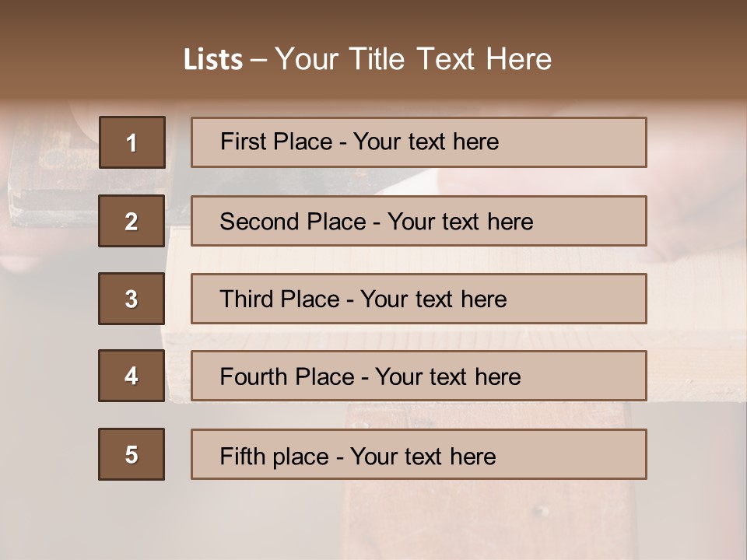Click the Second Place text bar
This screenshot has width=747, height=560.
click(419, 221)
